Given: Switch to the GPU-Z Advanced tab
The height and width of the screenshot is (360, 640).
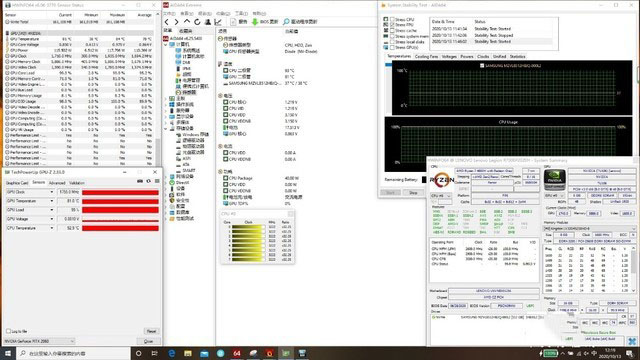Looking at the screenshot, I should click(57, 183).
